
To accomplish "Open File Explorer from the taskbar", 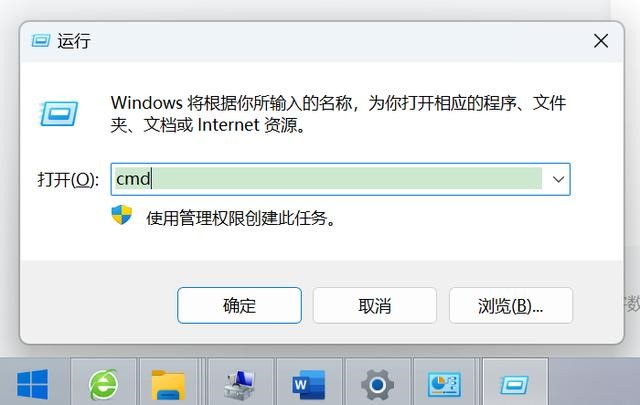I will (x=168, y=385).
